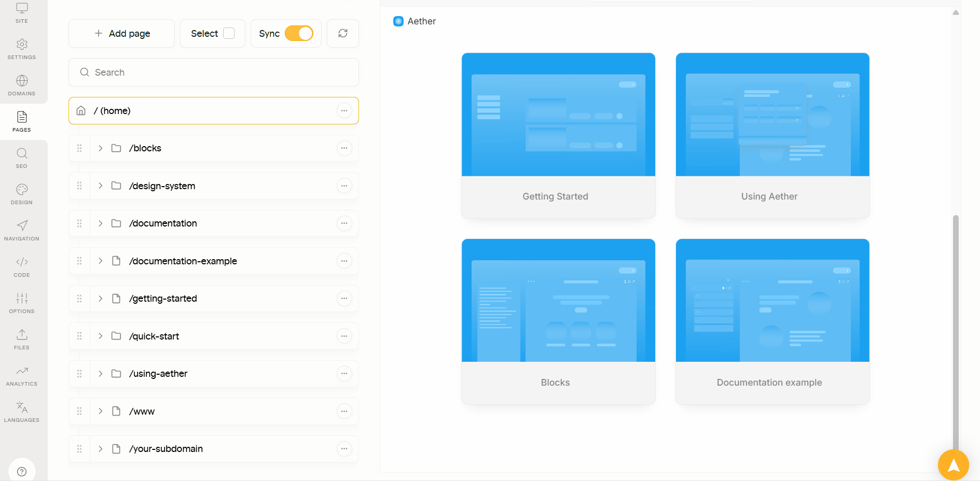Expand the /design-system folder
This screenshot has height=481, width=980.
(x=101, y=186)
